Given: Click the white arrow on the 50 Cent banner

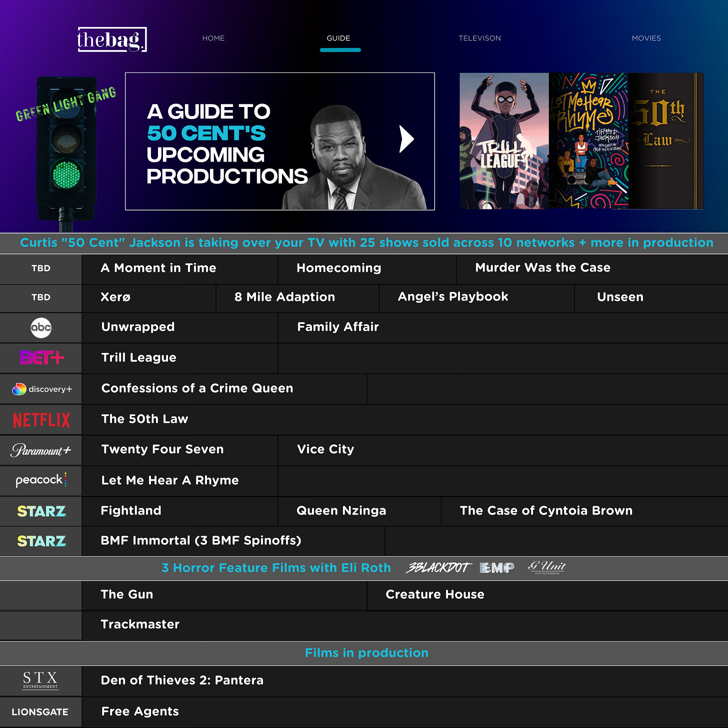Looking at the screenshot, I should [406, 138].
